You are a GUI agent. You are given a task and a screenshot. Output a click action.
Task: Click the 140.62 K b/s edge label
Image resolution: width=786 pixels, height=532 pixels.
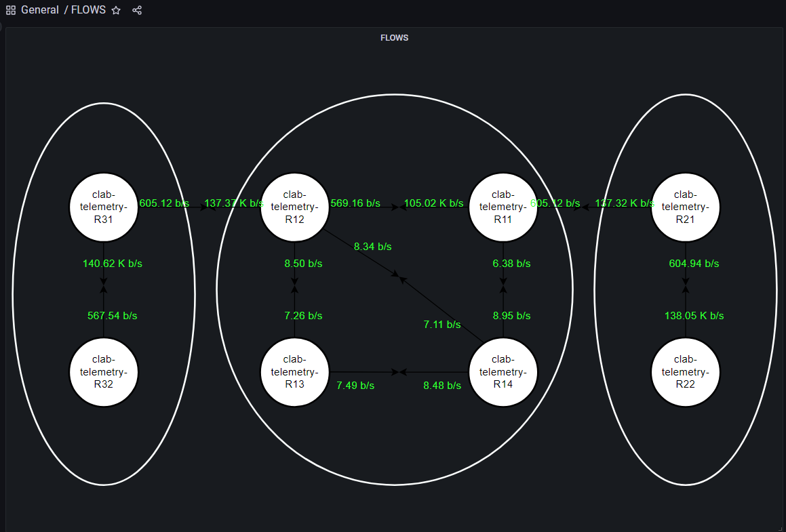(x=113, y=264)
